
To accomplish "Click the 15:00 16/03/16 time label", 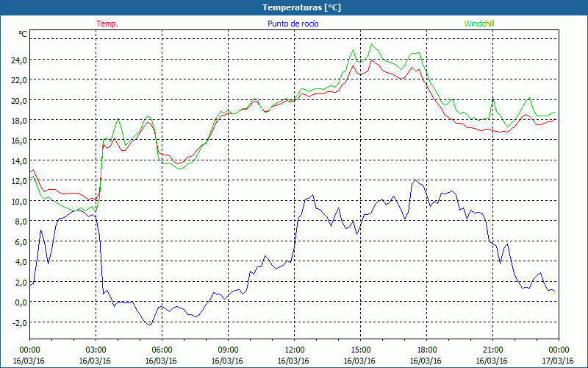I will tap(360, 355).
